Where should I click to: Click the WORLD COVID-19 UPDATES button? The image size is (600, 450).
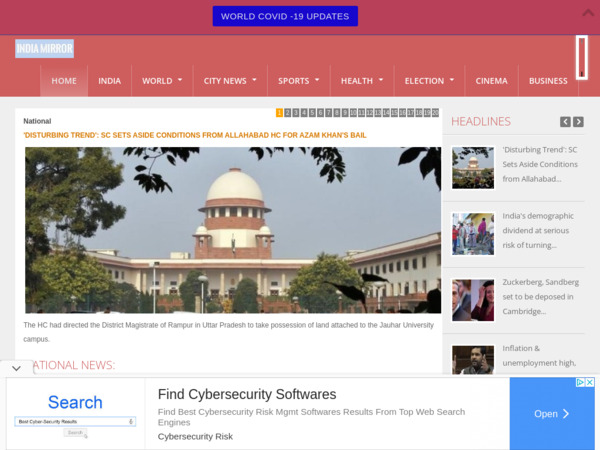click(285, 16)
